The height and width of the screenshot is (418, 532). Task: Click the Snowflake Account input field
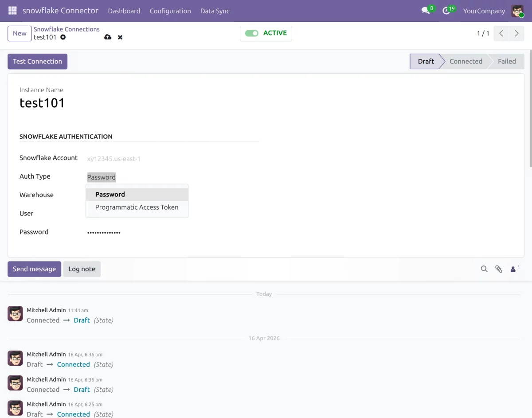pos(173,159)
